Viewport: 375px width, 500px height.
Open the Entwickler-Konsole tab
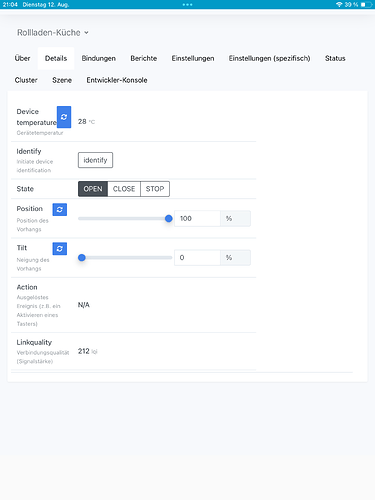click(x=117, y=80)
